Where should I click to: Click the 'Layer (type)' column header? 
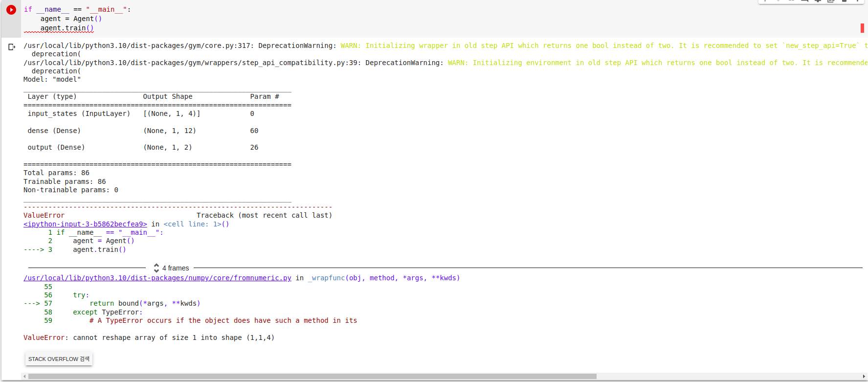52,96
